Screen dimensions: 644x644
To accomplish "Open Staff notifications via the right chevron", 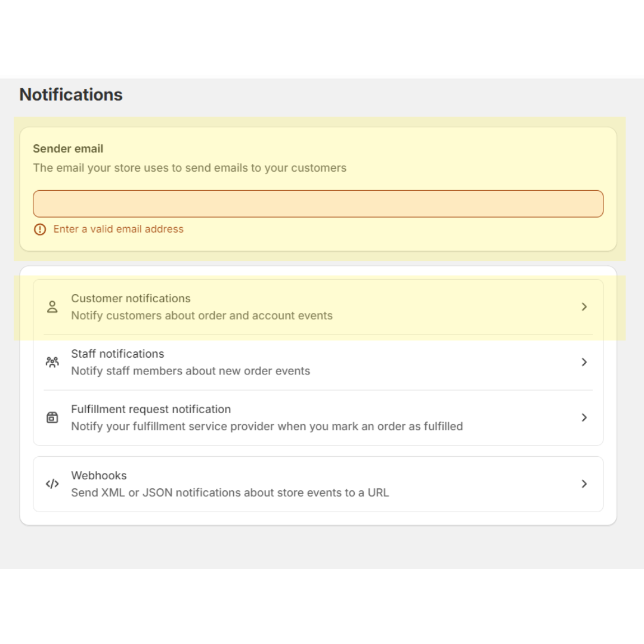I will (x=584, y=363).
